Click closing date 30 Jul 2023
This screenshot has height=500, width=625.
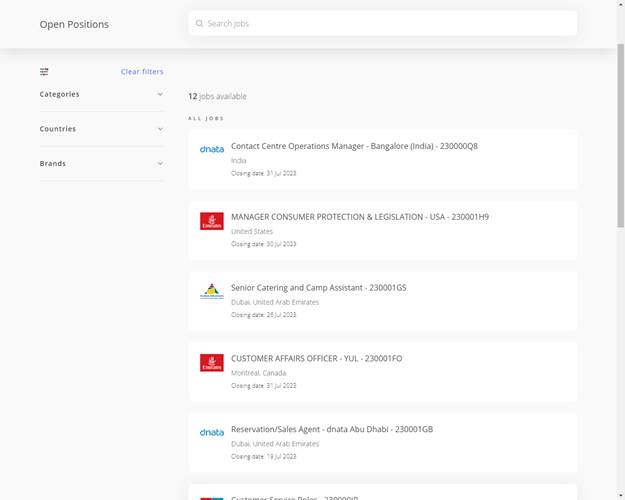pos(263,244)
